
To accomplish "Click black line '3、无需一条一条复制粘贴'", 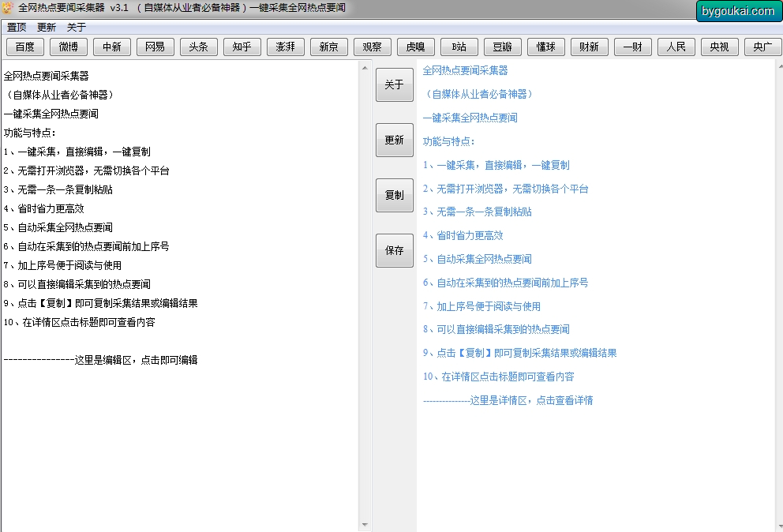I will (58, 189).
